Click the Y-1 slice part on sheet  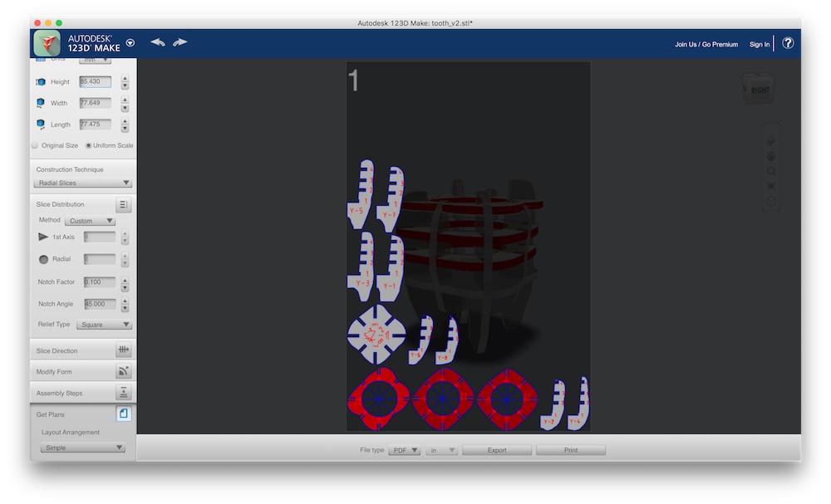391,269
